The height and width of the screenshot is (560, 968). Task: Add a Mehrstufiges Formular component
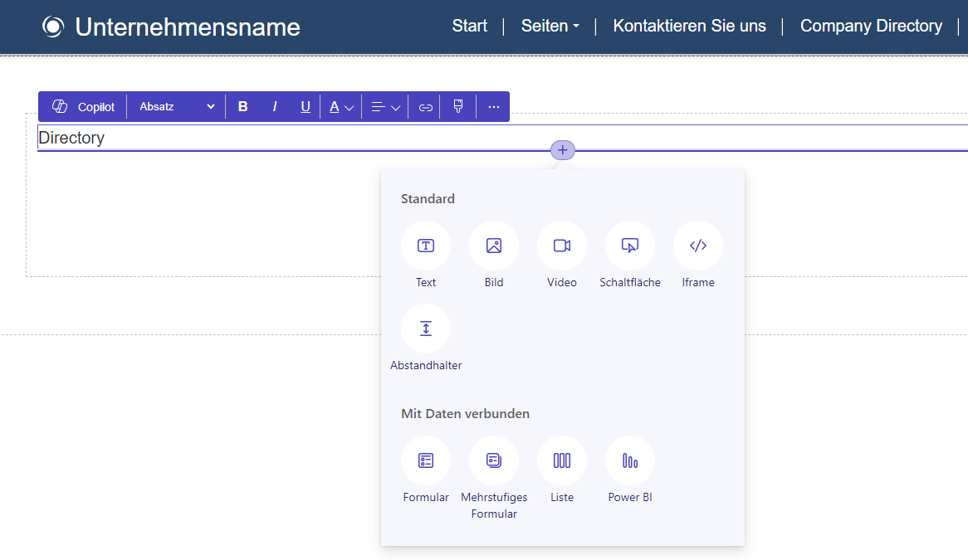coord(493,460)
